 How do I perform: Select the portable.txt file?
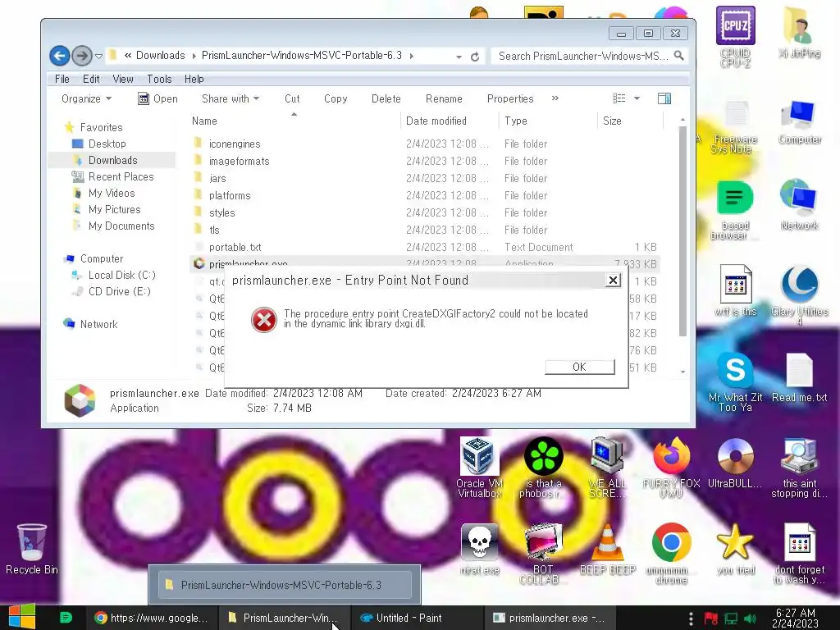[x=235, y=247]
